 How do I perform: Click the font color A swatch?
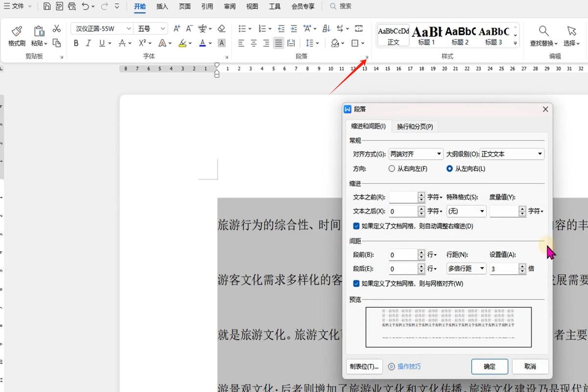pyautogui.click(x=202, y=43)
